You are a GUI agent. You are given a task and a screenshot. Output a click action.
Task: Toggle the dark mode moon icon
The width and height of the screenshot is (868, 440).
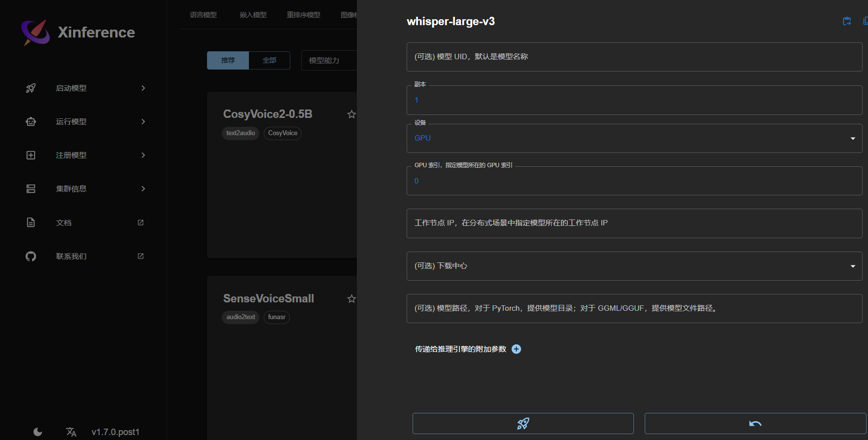37,432
